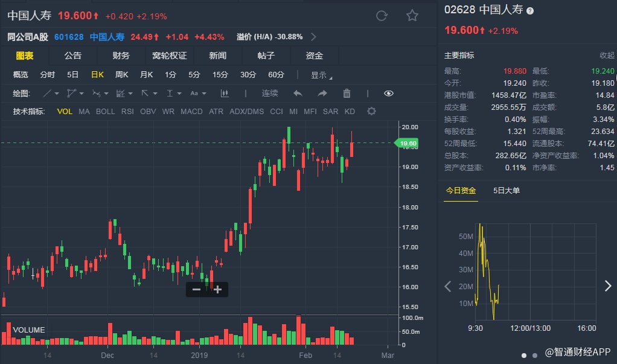Open polygon tool dropdown arrow
Image resolution: width=617 pixels, height=364 pixels.
[82, 94]
